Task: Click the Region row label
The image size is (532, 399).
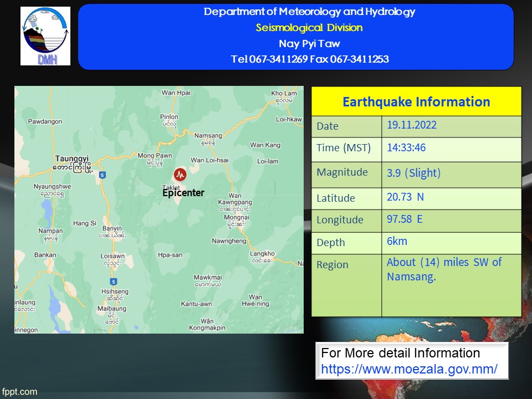Action: coord(332,265)
